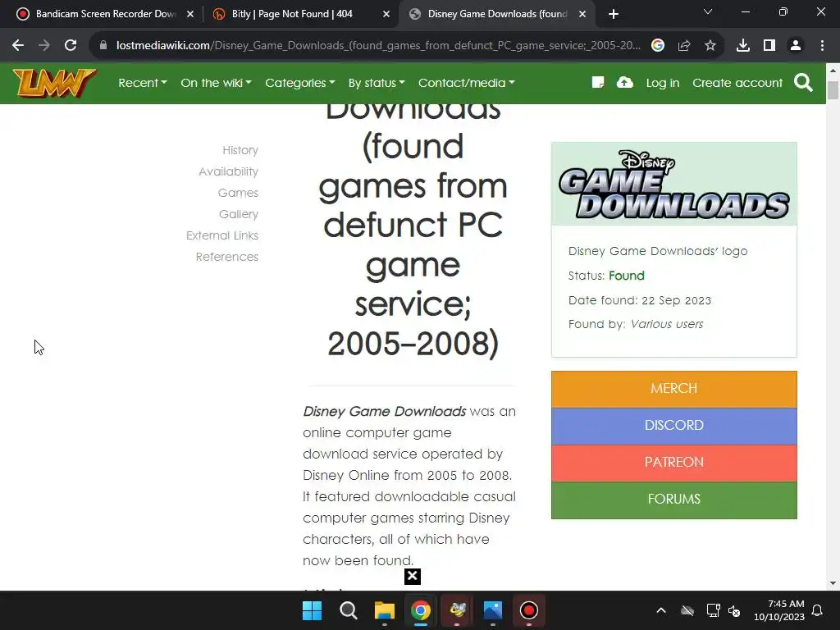840x630 pixels.
Task: Open File Explorer from taskbar
Action: tap(384, 610)
